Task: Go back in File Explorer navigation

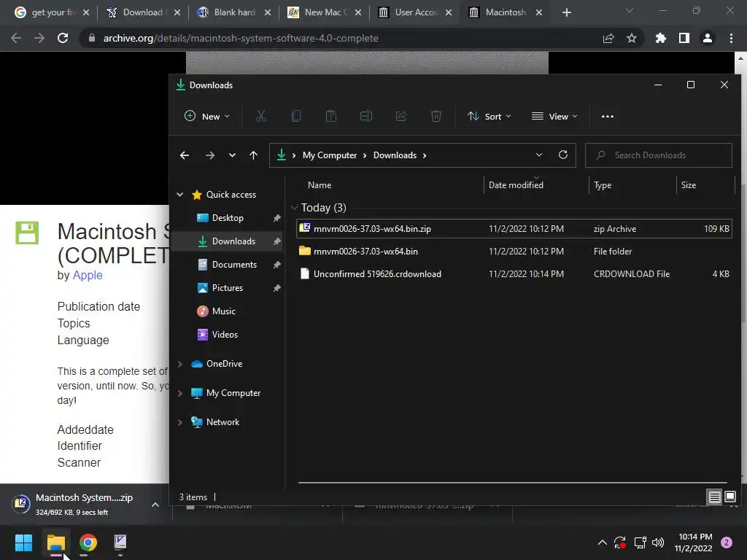Action: tap(185, 155)
